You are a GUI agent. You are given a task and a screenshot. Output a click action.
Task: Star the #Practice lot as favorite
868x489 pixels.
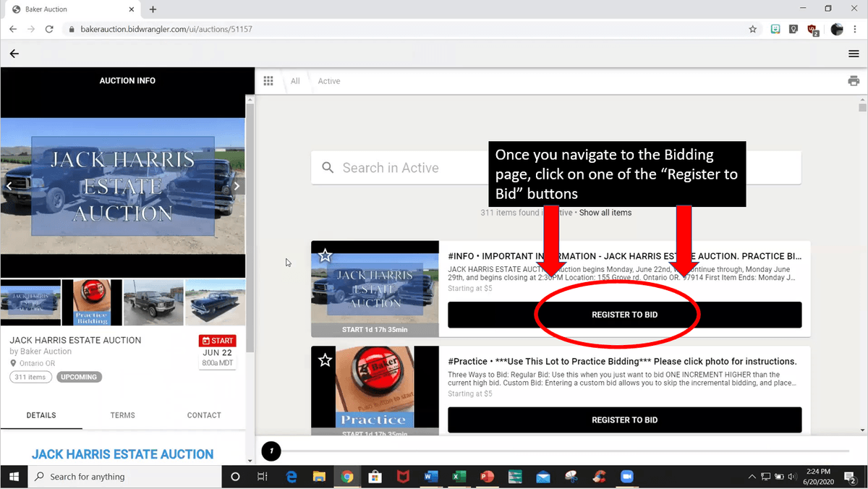325,360
